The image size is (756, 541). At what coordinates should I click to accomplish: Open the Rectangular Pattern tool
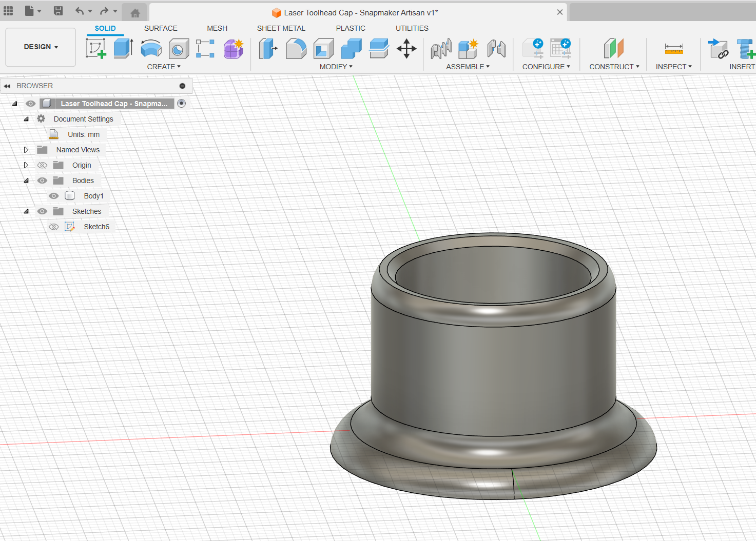[205, 49]
